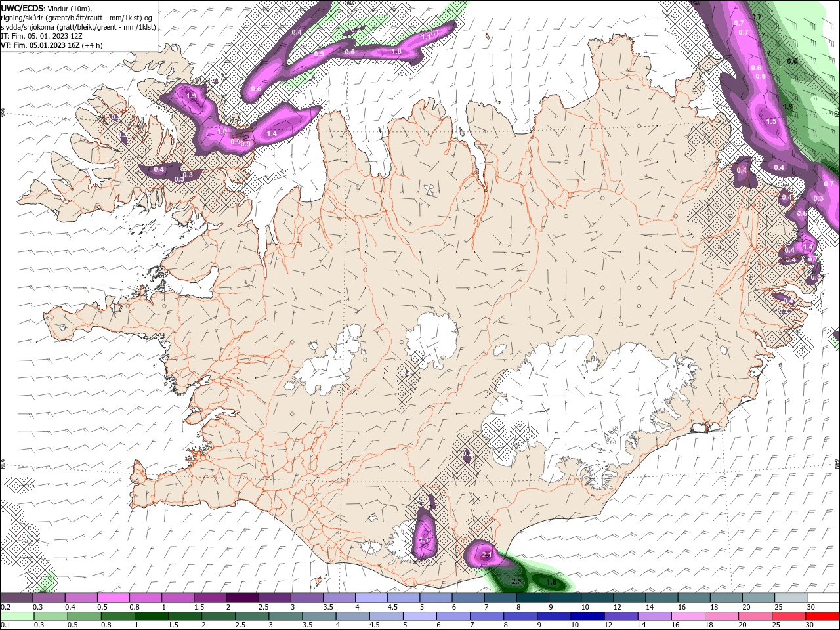840x630 pixels.
Task: Click the 1.5 value in the northeast snow band
Action: tap(771, 121)
